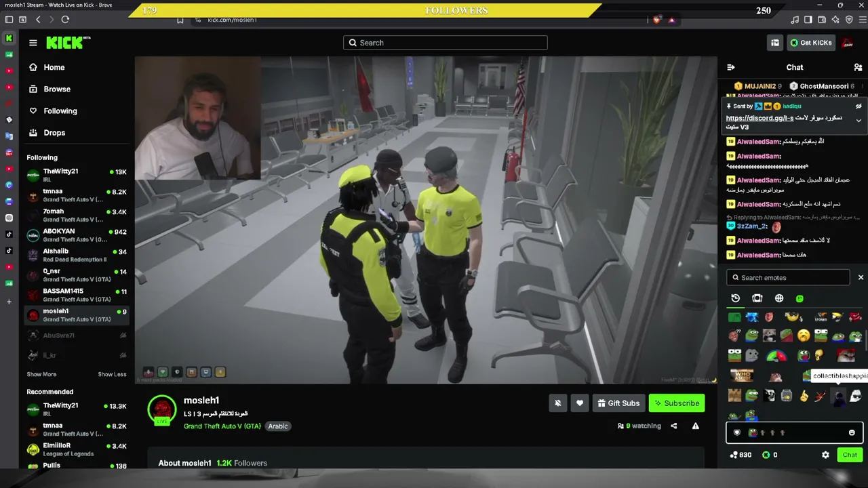View channel points balance 830
The width and height of the screenshot is (868, 488).
(x=741, y=455)
